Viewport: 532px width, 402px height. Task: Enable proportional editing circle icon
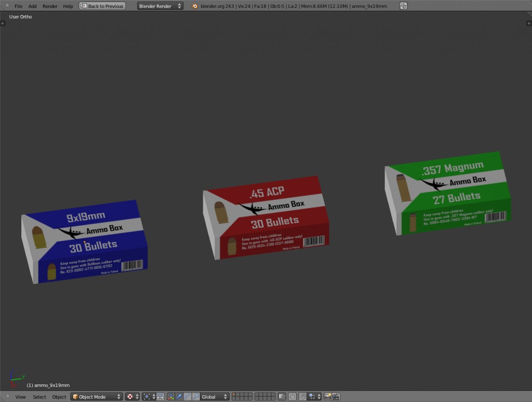(x=292, y=396)
